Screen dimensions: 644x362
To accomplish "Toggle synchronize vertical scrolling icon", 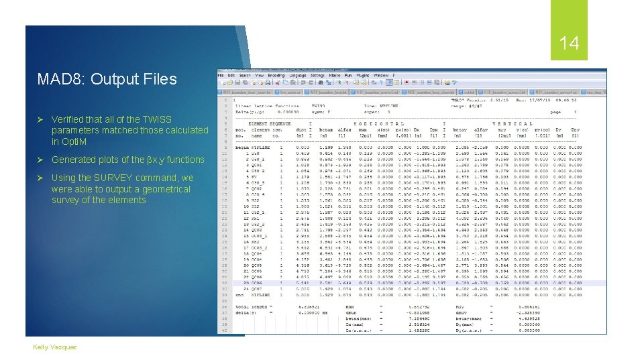I will tap(356, 82).
